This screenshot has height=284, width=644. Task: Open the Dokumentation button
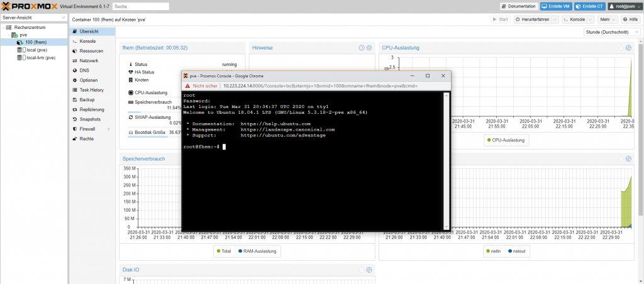tap(519, 6)
